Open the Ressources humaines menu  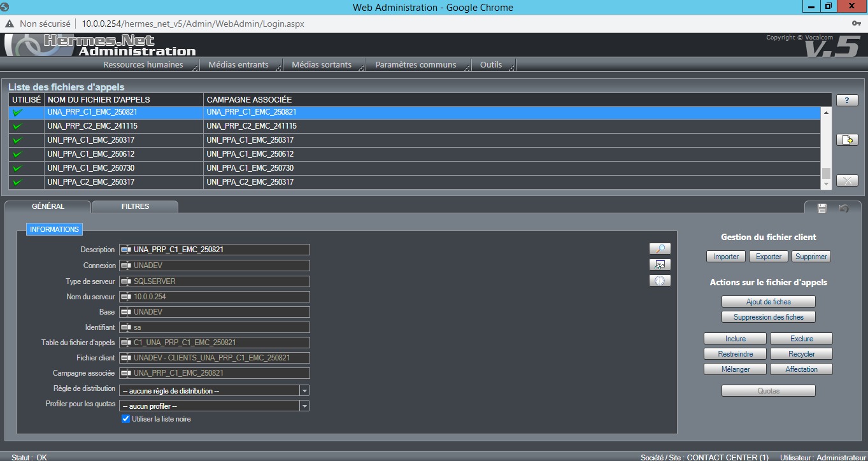143,65
